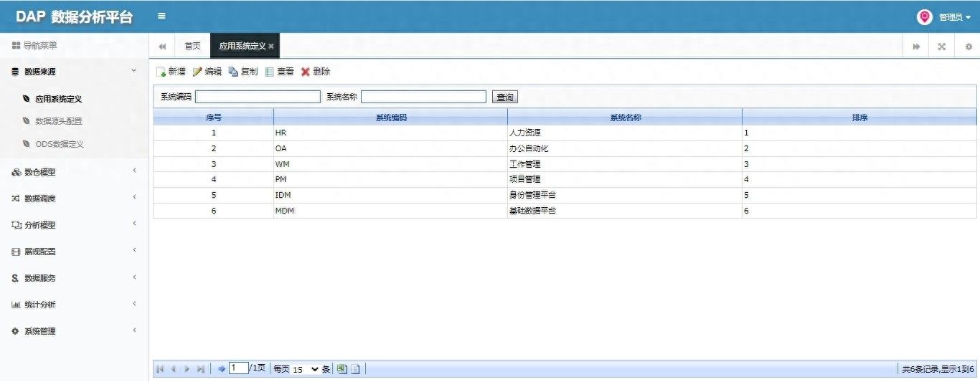Viewport: 980px width, 382px height.
Task: Expand the 展现配置 menu chevron
Action: [134, 250]
